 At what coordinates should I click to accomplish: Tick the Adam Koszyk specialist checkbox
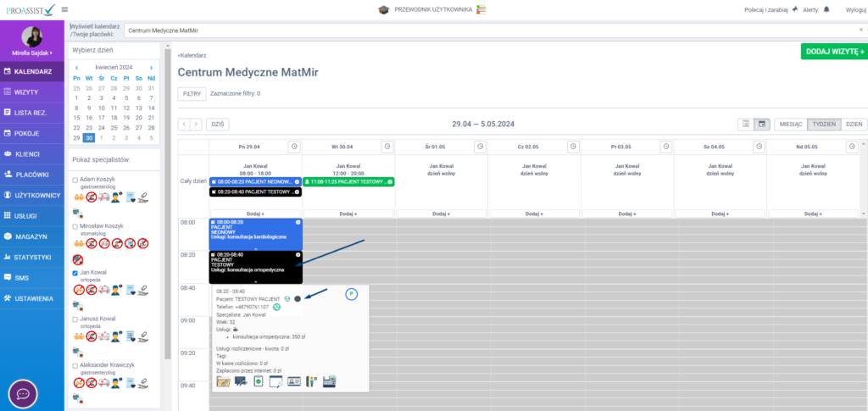pyautogui.click(x=75, y=180)
